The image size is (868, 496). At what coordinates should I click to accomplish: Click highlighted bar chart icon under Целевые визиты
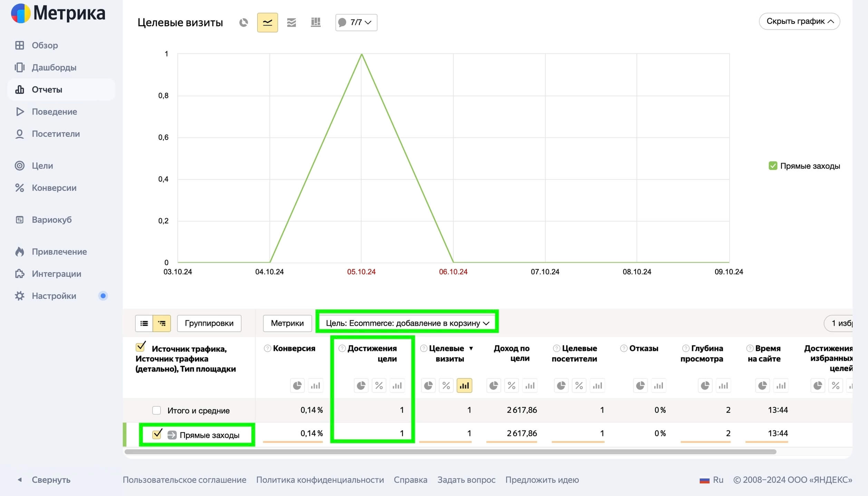pos(464,385)
